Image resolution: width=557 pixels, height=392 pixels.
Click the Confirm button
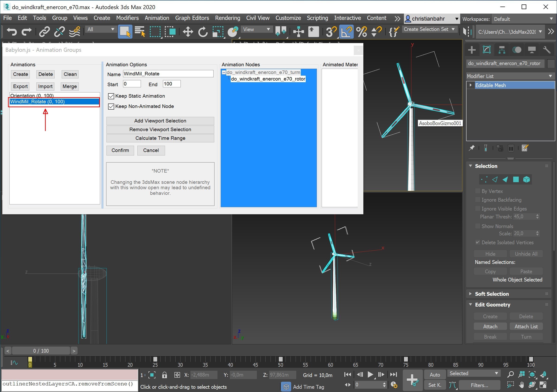pos(120,150)
